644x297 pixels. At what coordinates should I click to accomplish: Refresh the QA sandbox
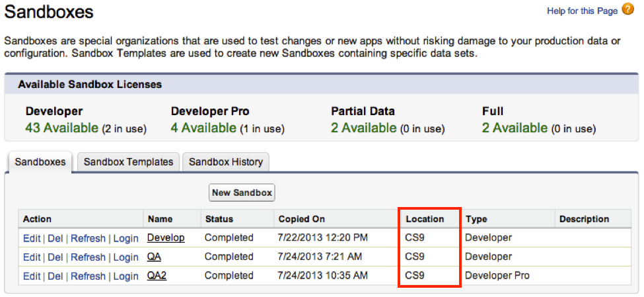88,257
